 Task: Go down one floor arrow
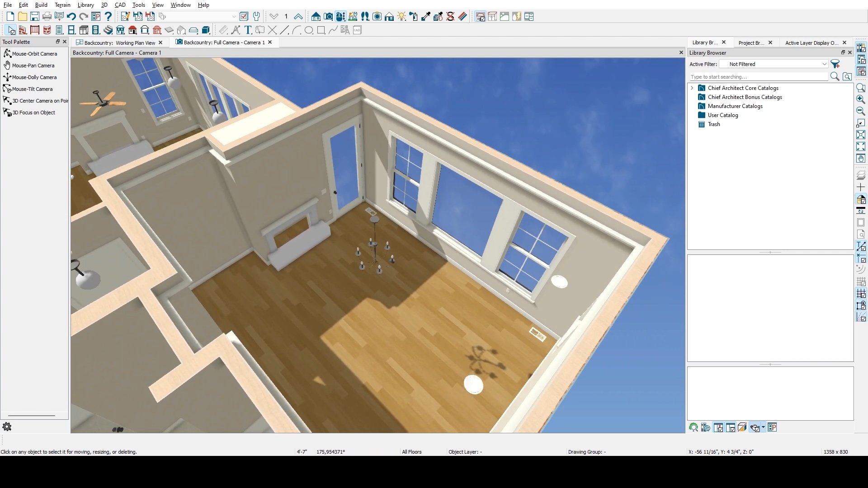pos(274,17)
